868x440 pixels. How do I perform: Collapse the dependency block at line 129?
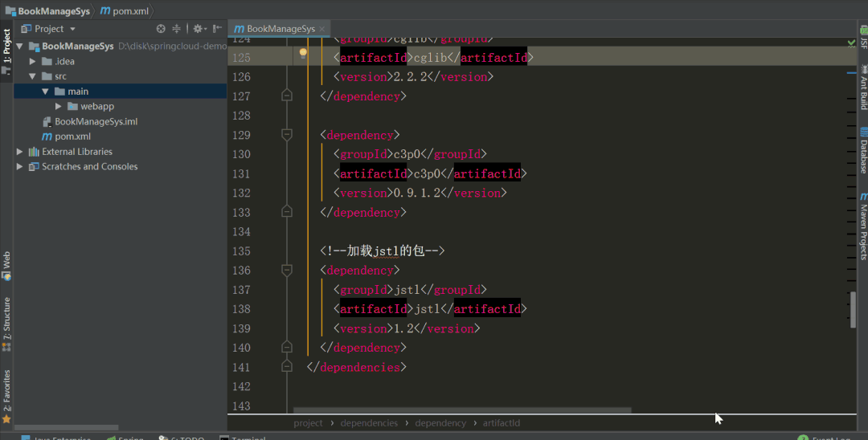coord(287,134)
